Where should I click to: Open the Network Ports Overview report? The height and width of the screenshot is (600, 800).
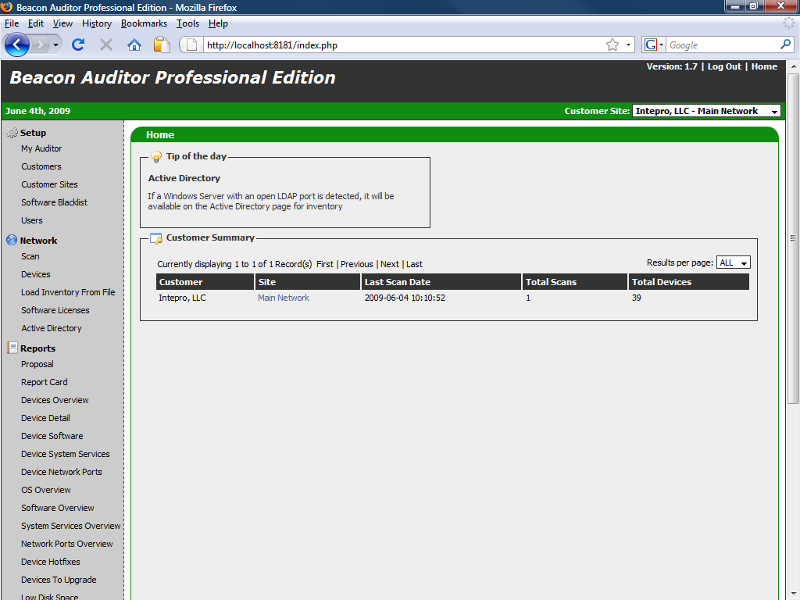67,544
